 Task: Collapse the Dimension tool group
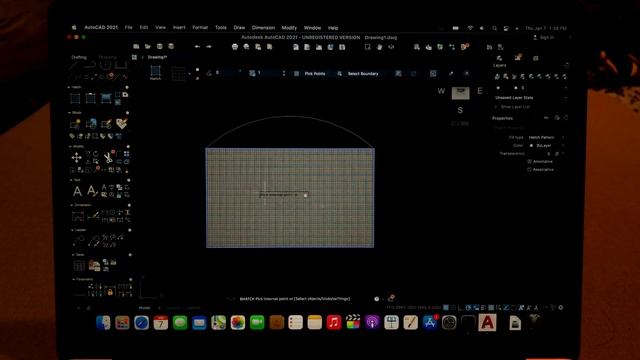(71, 205)
